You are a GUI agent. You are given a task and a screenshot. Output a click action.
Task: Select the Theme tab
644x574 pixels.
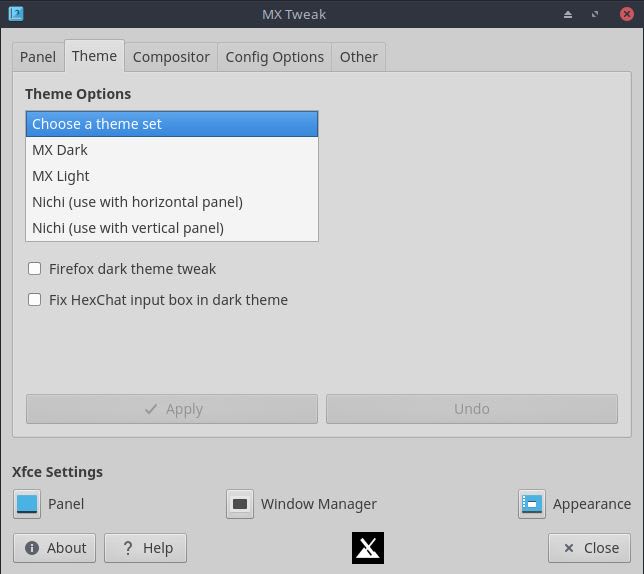tap(94, 56)
